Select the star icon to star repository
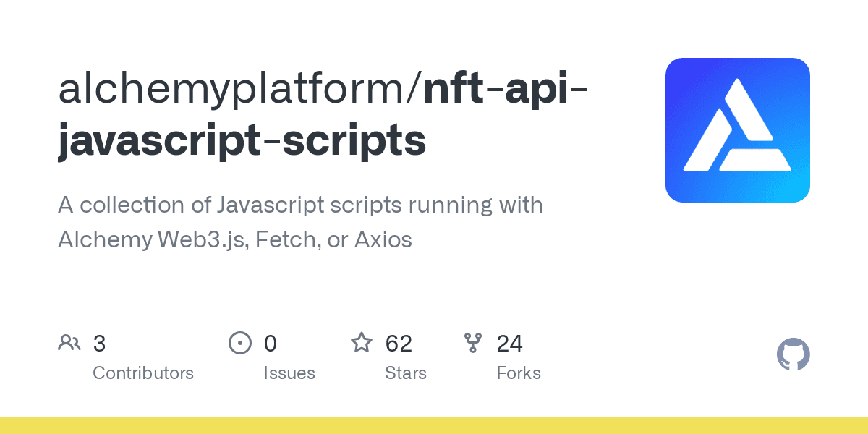The image size is (868, 434). click(x=361, y=342)
